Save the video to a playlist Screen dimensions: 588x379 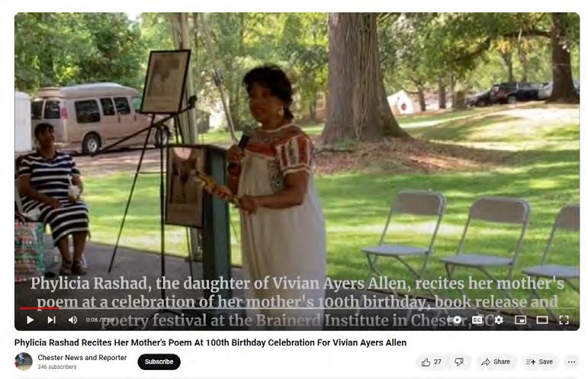(539, 361)
